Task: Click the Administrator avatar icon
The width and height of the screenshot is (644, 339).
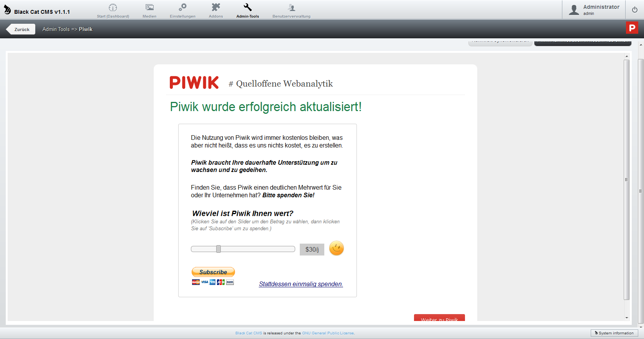Action: coord(574,10)
